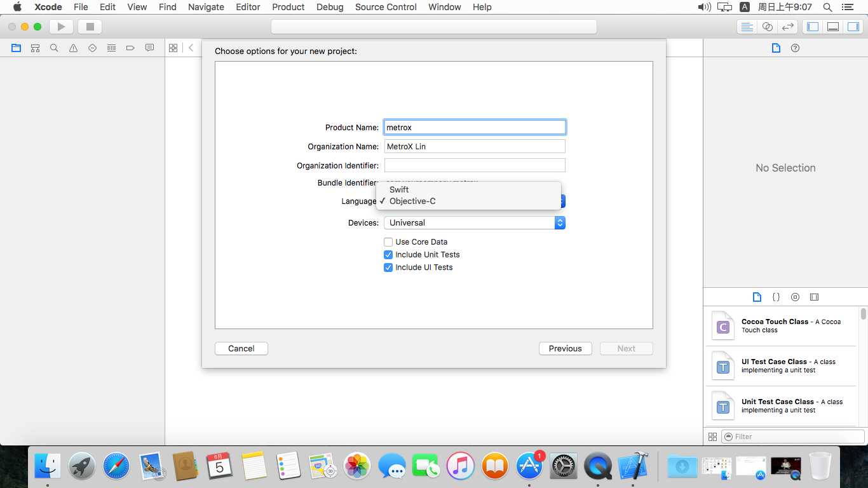This screenshot has height=488, width=868.
Task: Show the Media library filmstrip icon
Action: [x=814, y=297]
